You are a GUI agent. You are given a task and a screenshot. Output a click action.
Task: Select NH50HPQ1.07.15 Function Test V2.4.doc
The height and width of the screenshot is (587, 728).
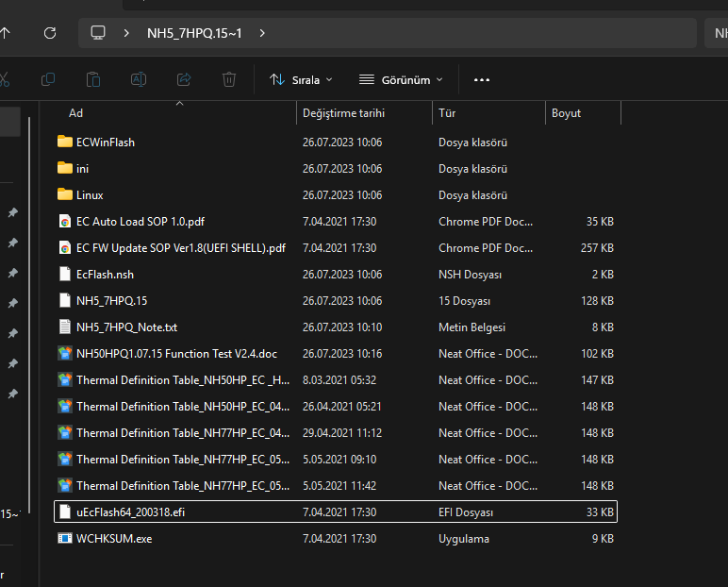tap(176, 354)
